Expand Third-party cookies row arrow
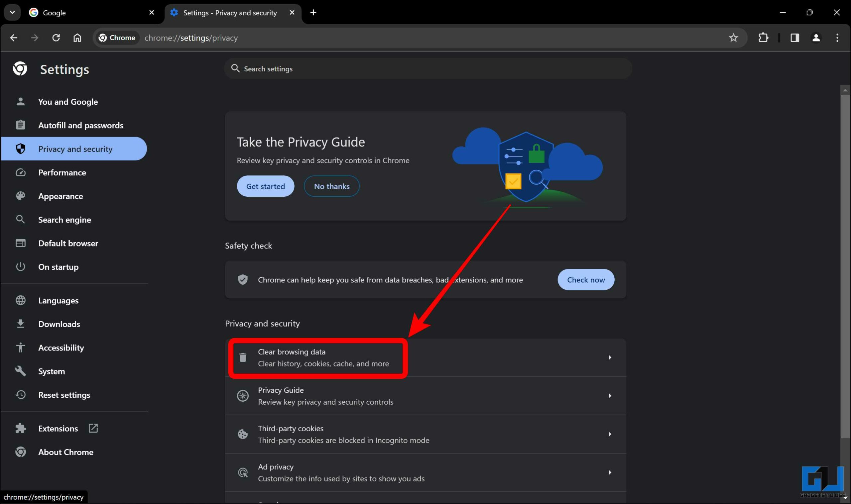The image size is (851, 504). pos(610,434)
